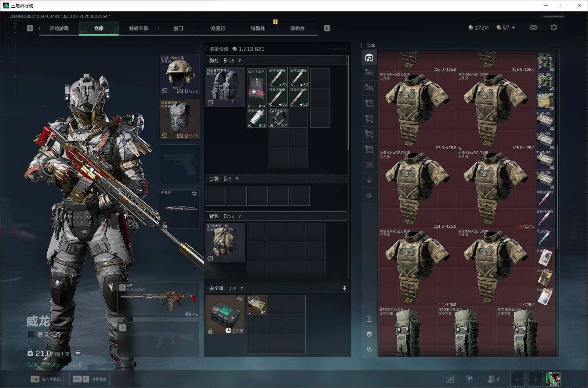Viewport: 588px width, 388px height.
Task: Toggle the 显示装备 checkbox
Action: pos(31,334)
